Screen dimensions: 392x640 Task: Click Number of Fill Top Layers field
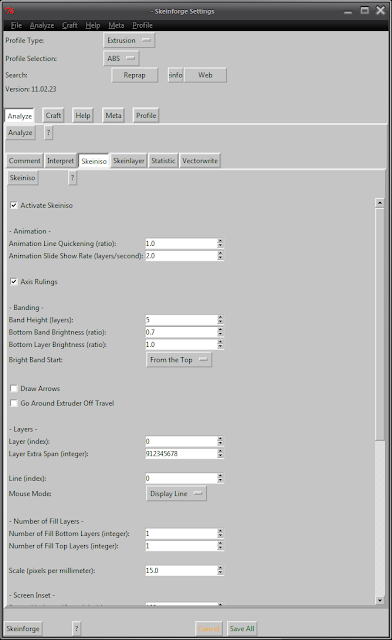(x=181, y=546)
